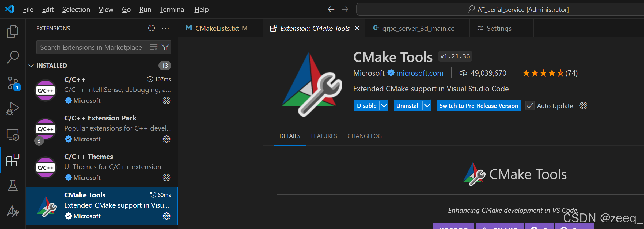The height and width of the screenshot is (229, 644).
Task: Open the Run and Debug view
Action: 13,109
